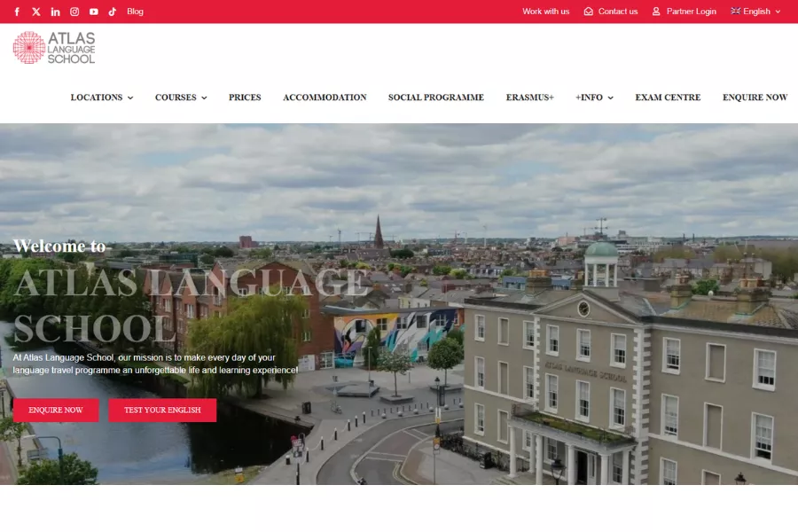Expand the Courses menu chevron
The image size is (798, 532).
[204, 98]
